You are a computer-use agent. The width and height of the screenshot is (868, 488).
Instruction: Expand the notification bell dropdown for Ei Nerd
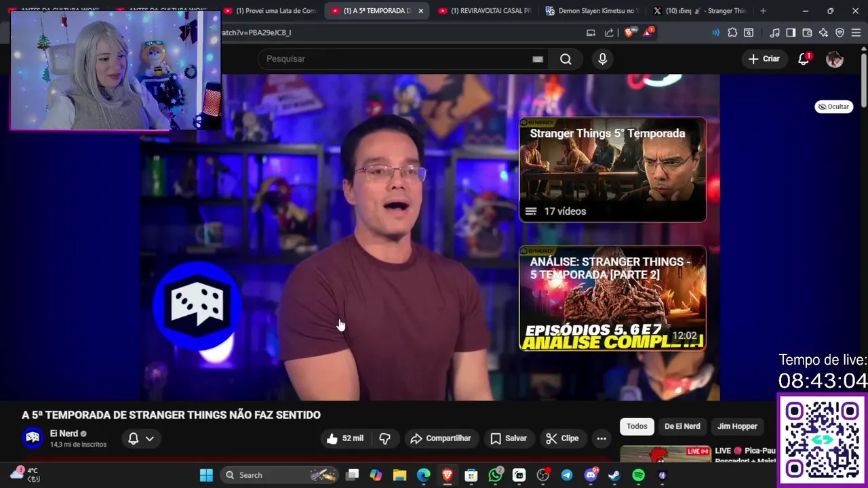click(141, 439)
